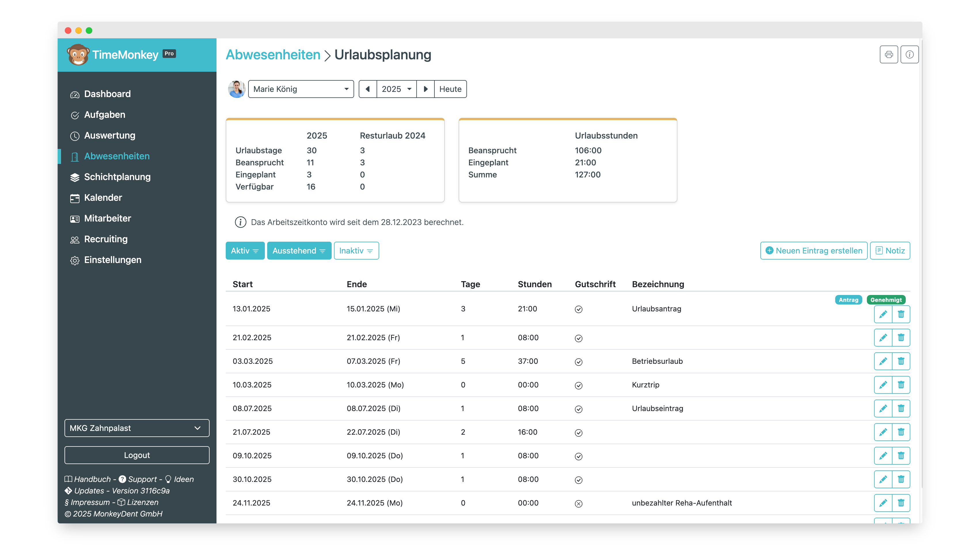Enable the Inaktiv filter
This screenshot has height=545, width=980.
[x=356, y=251]
